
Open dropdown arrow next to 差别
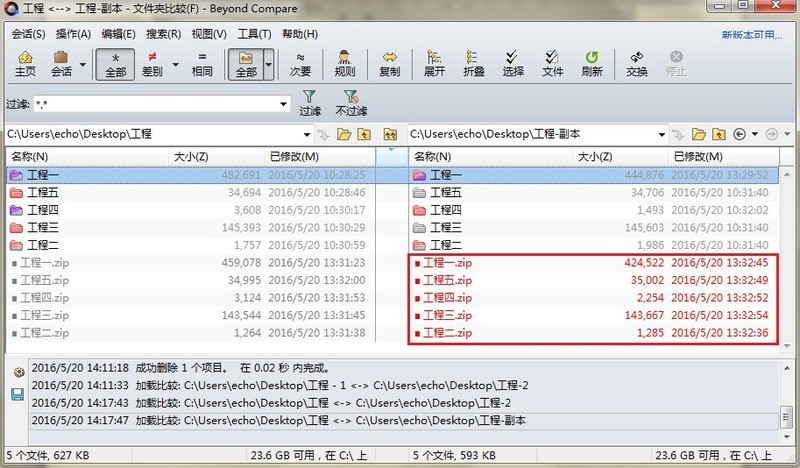tap(176, 64)
